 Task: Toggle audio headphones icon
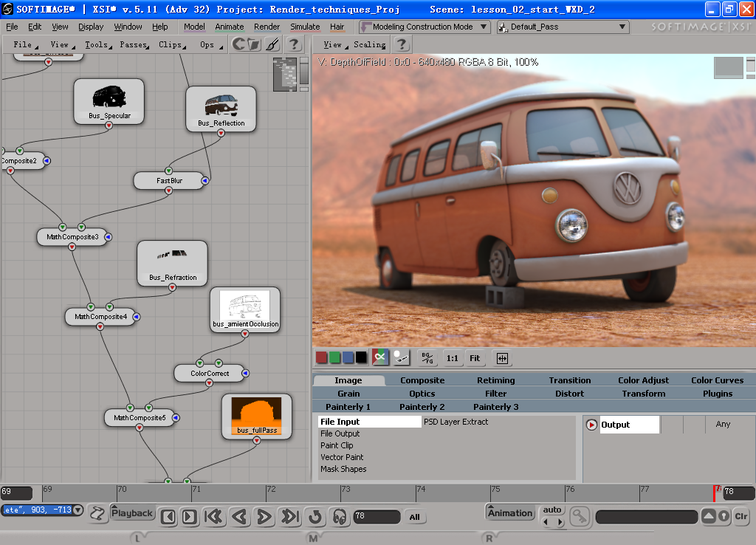[x=340, y=517]
